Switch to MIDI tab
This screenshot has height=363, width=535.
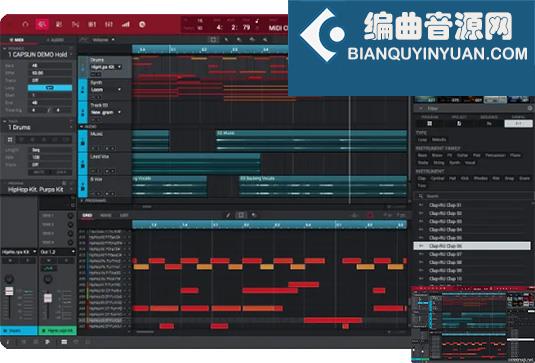click(16, 40)
